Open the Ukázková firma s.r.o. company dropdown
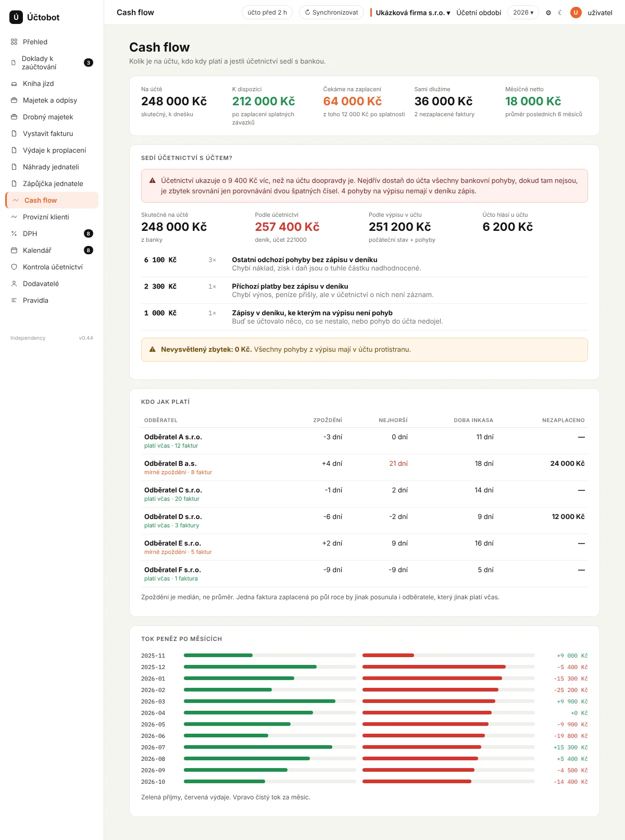 (x=413, y=13)
